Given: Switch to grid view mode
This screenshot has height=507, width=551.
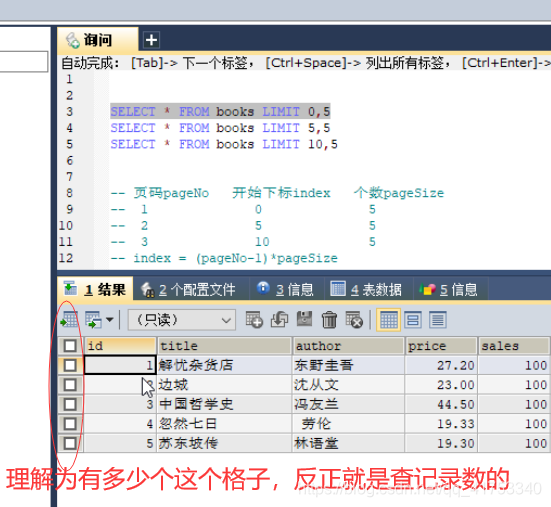Looking at the screenshot, I should pos(388,320).
